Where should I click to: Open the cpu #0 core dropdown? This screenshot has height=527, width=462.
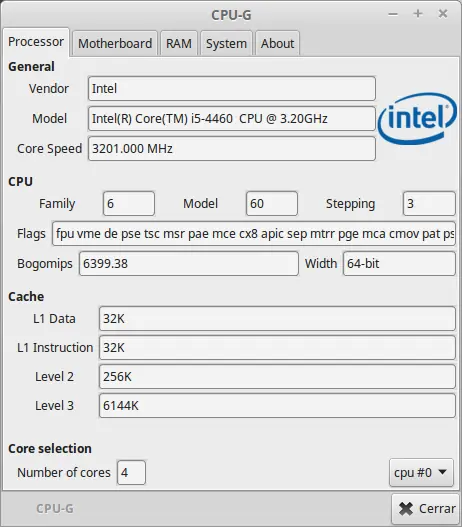click(x=421, y=473)
